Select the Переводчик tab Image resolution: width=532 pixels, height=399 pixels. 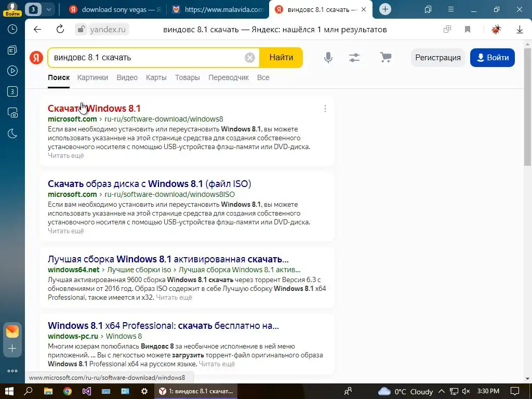tap(229, 78)
